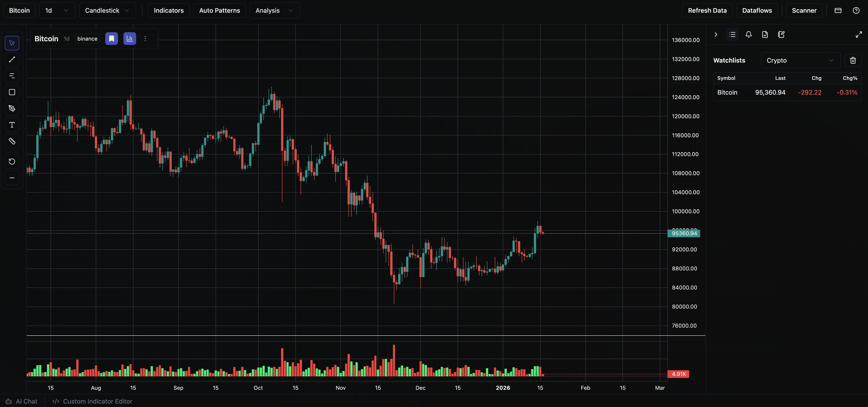This screenshot has width=868, height=407.
Task: Select the cursor selection tool
Action: click(12, 43)
